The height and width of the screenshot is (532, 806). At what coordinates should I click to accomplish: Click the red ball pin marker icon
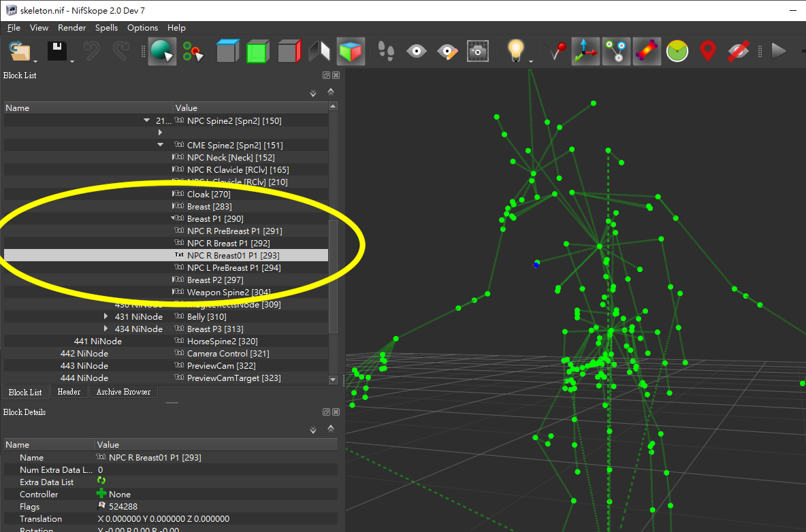(555, 51)
